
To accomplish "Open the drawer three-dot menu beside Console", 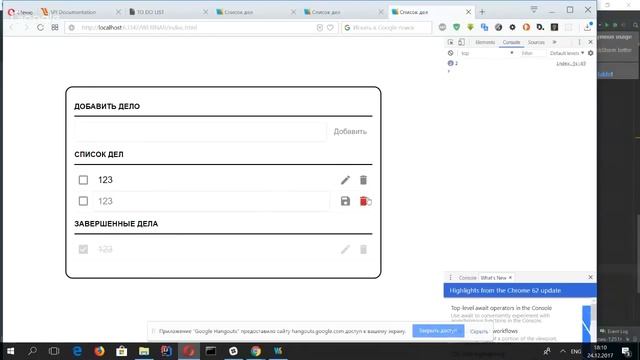I will 451,278.
